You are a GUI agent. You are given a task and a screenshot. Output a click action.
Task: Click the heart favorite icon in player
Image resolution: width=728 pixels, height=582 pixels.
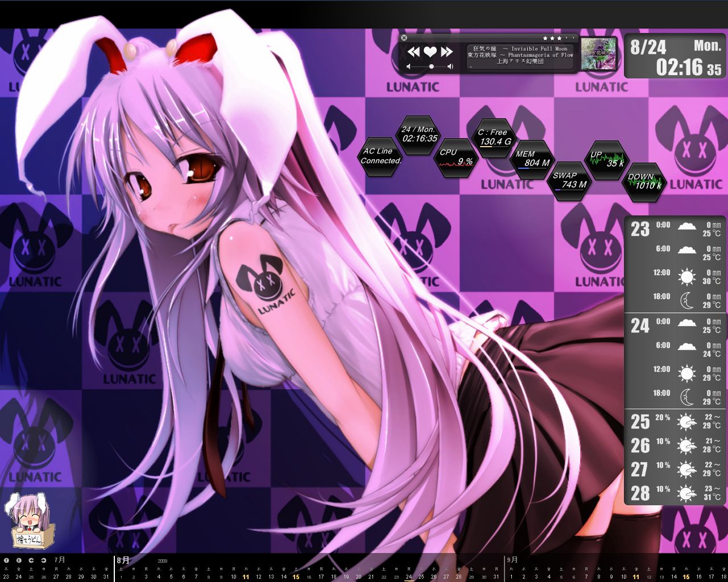pos(430,52)
